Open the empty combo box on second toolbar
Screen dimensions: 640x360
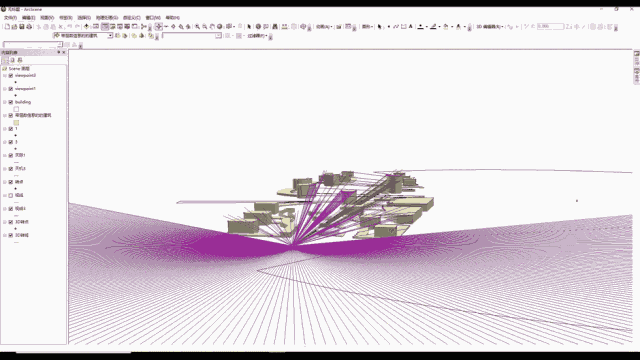tap(218, 36)
